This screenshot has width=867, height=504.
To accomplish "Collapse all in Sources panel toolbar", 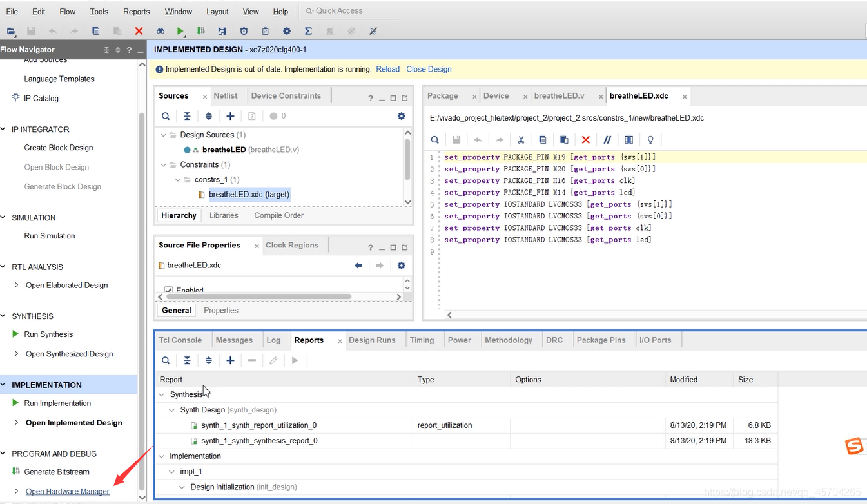I will 187,116.
